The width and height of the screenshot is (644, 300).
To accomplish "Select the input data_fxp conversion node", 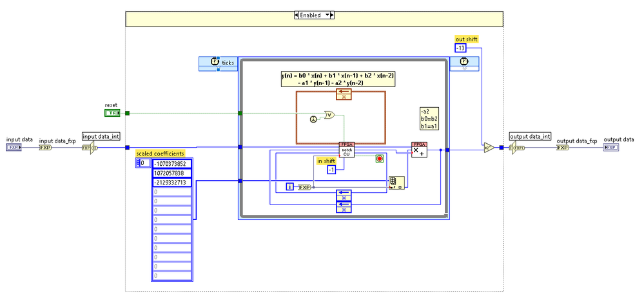I will coord(45,147).
